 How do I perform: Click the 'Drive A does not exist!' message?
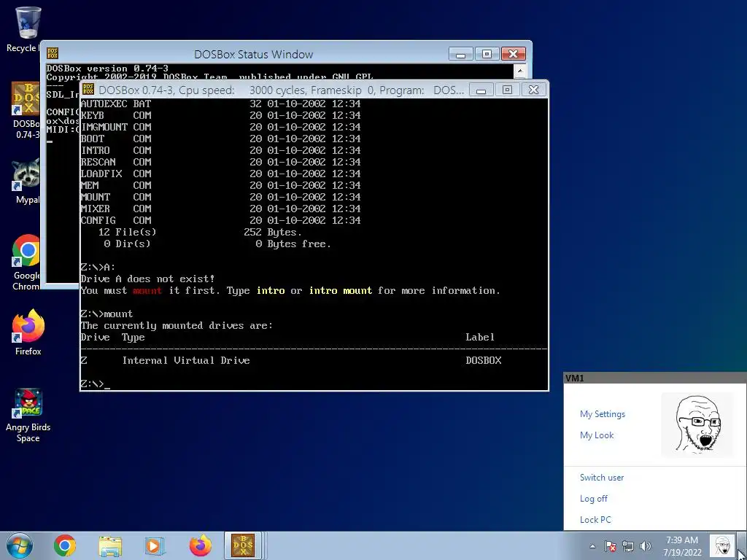click(x=147, y=279)
